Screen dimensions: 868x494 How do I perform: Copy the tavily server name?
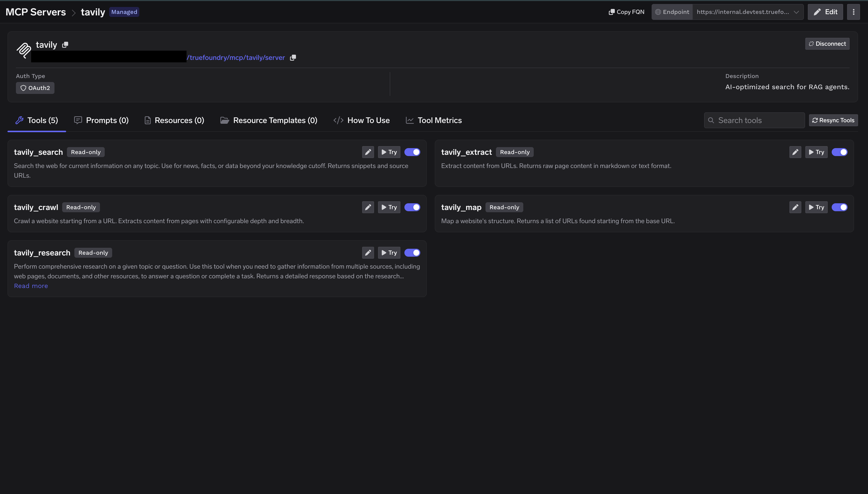pos(65,44)
